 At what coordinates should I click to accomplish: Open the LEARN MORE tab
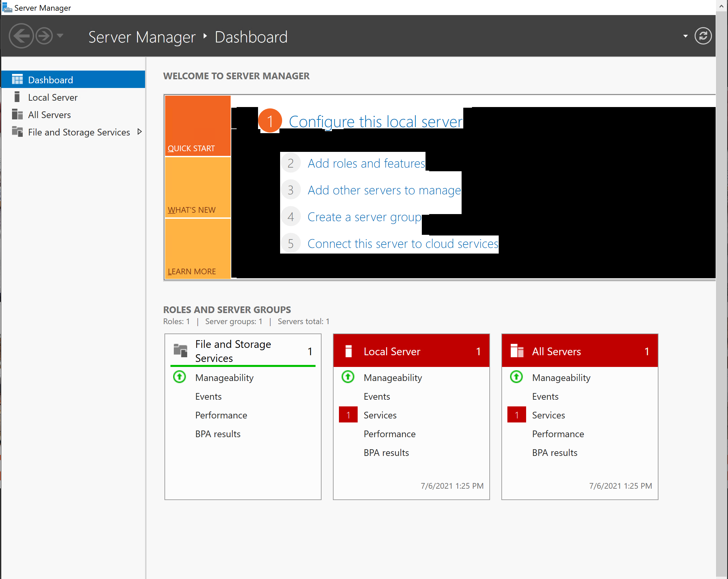pos(198,249)
